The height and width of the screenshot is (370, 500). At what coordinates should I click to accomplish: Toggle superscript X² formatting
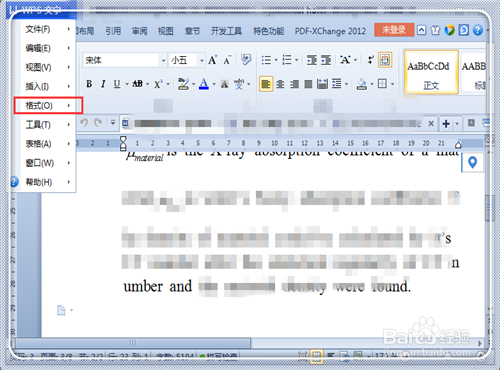tap(158, 84)
